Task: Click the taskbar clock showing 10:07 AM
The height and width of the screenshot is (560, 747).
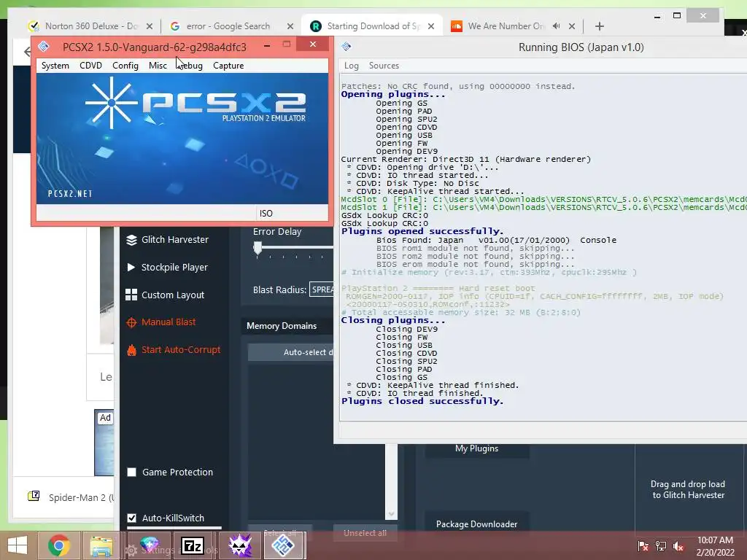Action: [x=715, y=545]
